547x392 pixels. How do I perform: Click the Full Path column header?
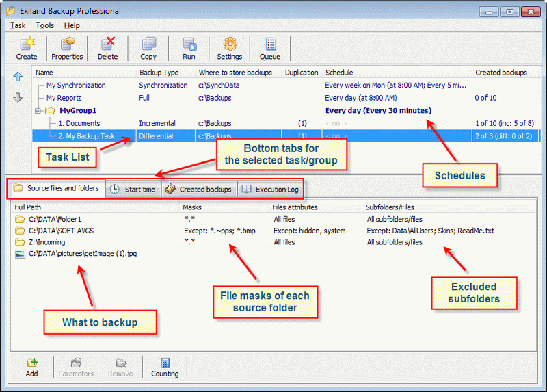pos(96,207)
